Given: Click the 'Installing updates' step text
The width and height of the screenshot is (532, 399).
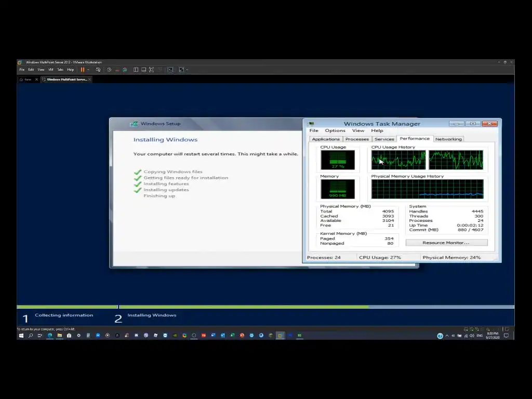Looking at the screenshot, I should [x=166, y=190].
